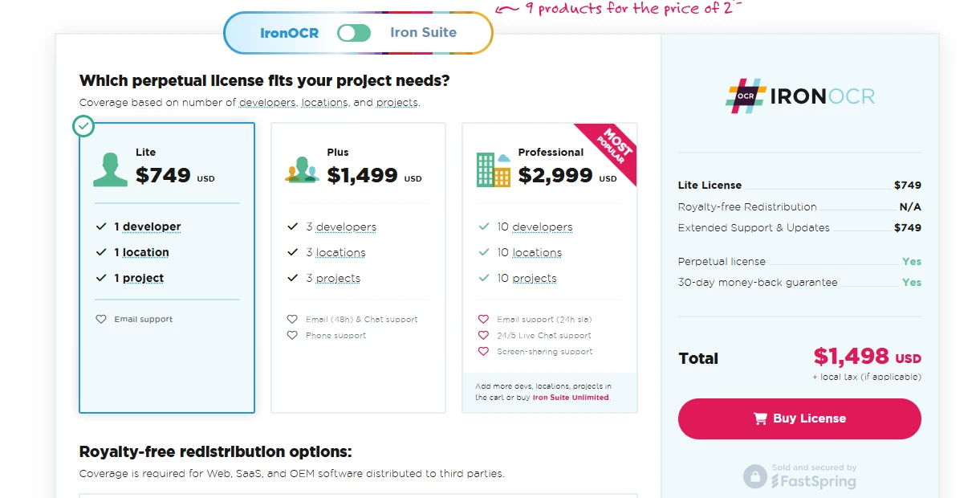Image resolution: width=980 pixels, height=498 pixels.
Task: Click the green checkmark badge on Lite
Action: point(83,126)
